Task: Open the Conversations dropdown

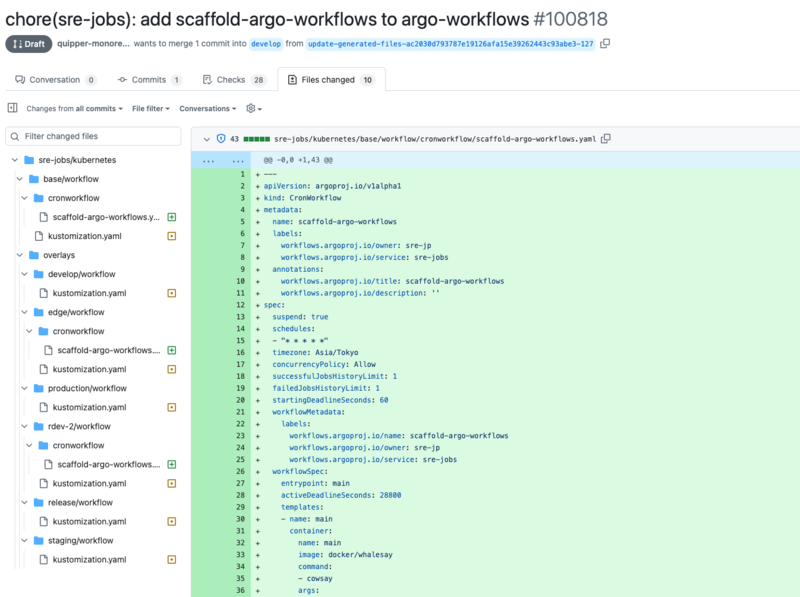Action: [207, 108]
